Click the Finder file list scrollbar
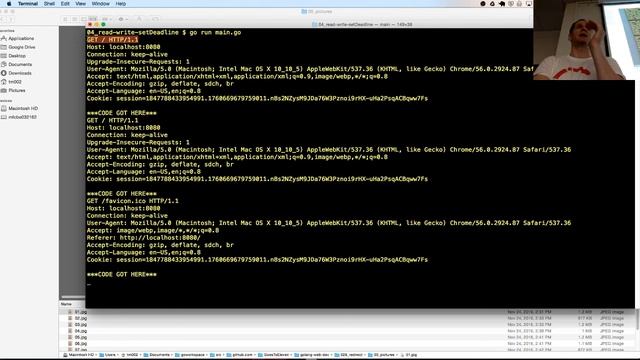The image size is (640, 360). 638,319
